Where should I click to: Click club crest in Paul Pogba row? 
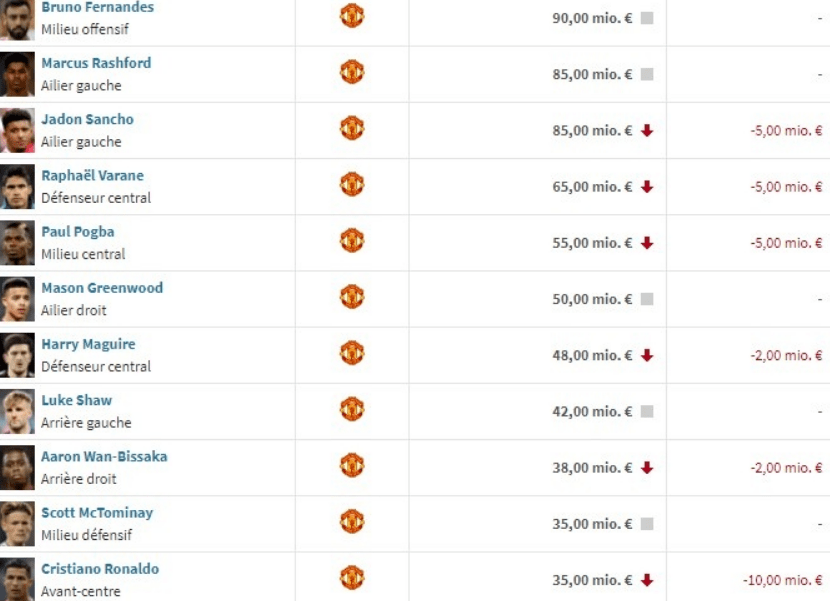pyautogui.click(x=352, y=240)
